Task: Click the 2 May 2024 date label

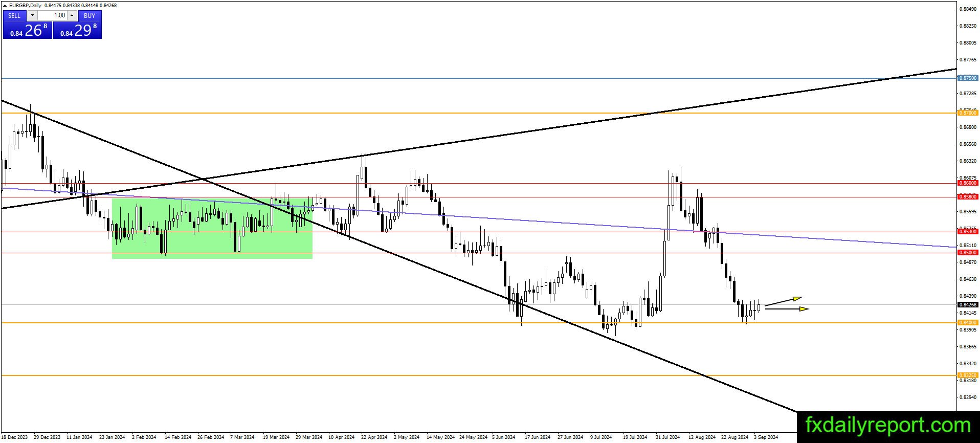Action: pos(407,437)
